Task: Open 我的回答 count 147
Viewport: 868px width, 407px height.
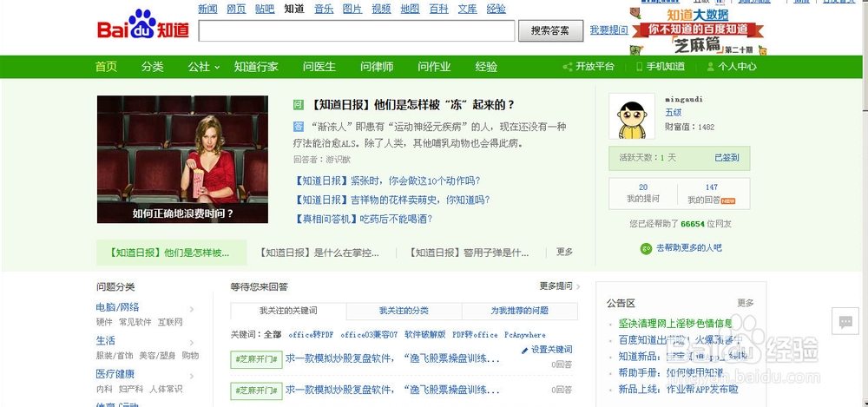Action: pyautogui.click(x=712, y=194)
